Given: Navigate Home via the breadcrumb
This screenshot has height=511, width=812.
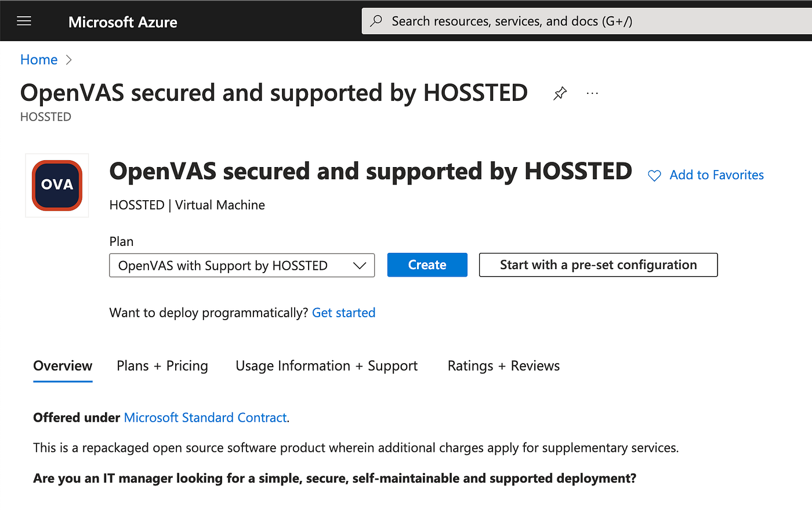Looking at the screenshot, I should [x=38, y=59].
